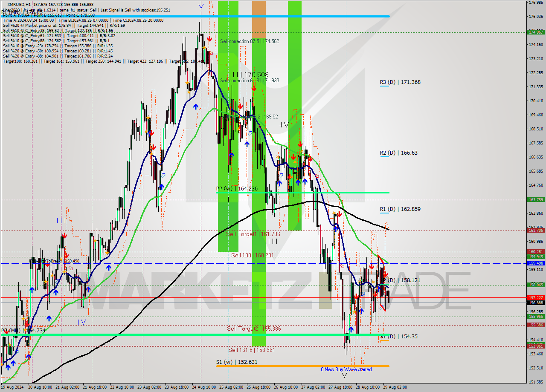Click the 'R1 (D) | 162.859' pivot label
The height and width of the screenshot is (392, 546).
[400, 209]
